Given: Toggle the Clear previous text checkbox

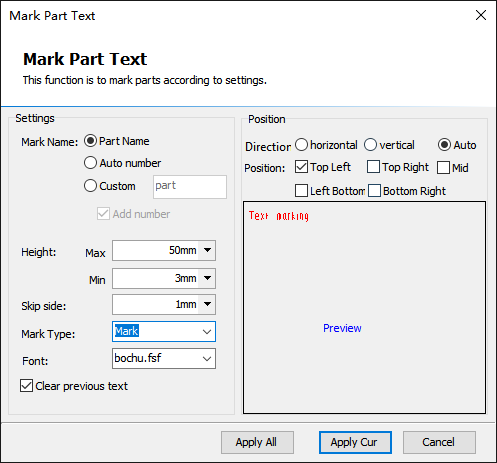Looking at the screenshot, I should (26, 386).
